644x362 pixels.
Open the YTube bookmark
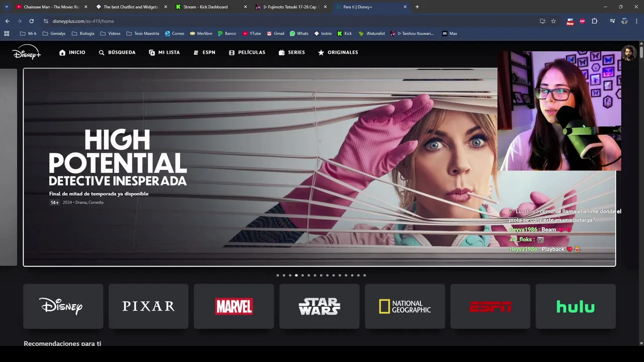coord(252,34)
